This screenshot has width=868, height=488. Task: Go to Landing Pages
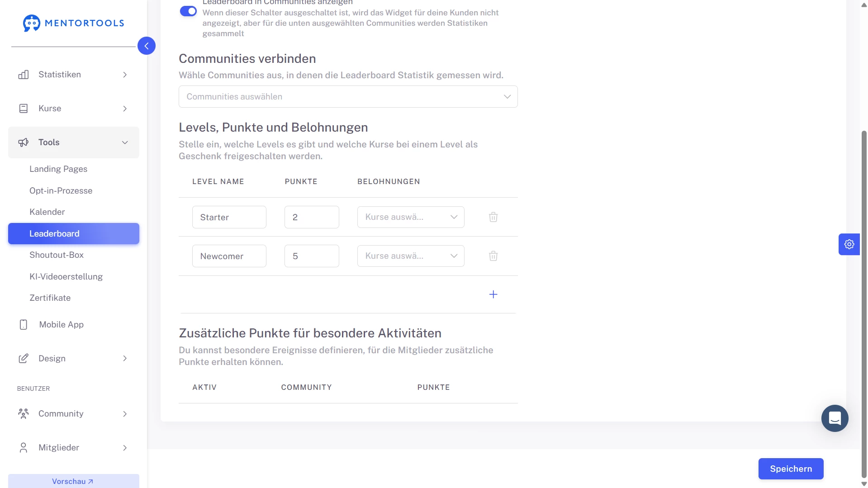tap(58, 169)
